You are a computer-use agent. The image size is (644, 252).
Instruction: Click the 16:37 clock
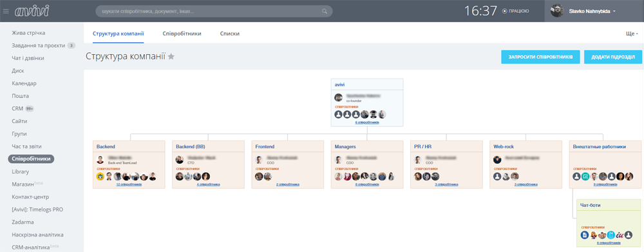click(480, 11)
